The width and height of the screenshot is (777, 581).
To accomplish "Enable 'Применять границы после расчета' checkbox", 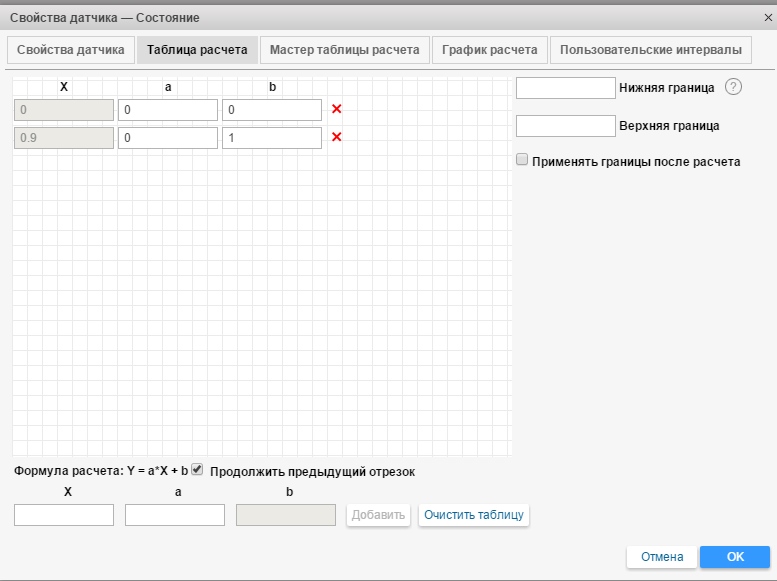I will [x=521, y=160].
